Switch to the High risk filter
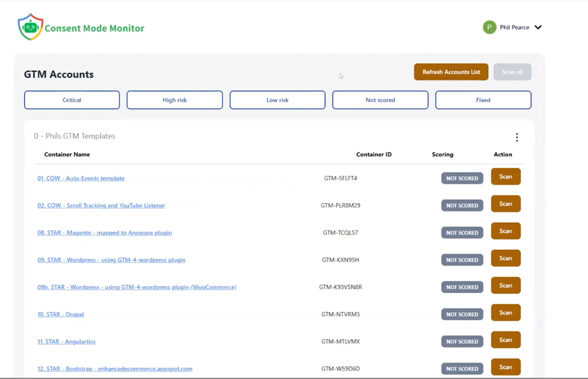588x379 pixels. [x=175, y=99]
